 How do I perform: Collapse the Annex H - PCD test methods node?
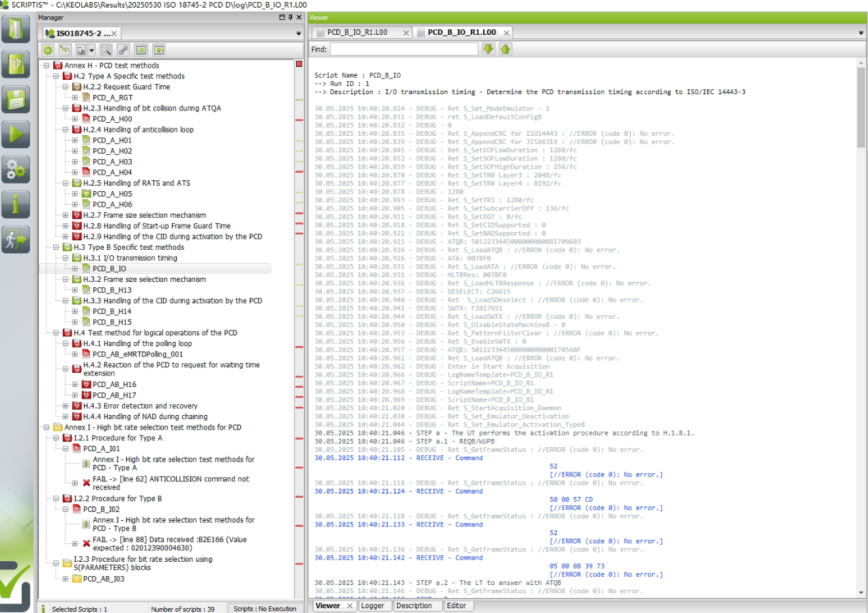click(46, 66)
